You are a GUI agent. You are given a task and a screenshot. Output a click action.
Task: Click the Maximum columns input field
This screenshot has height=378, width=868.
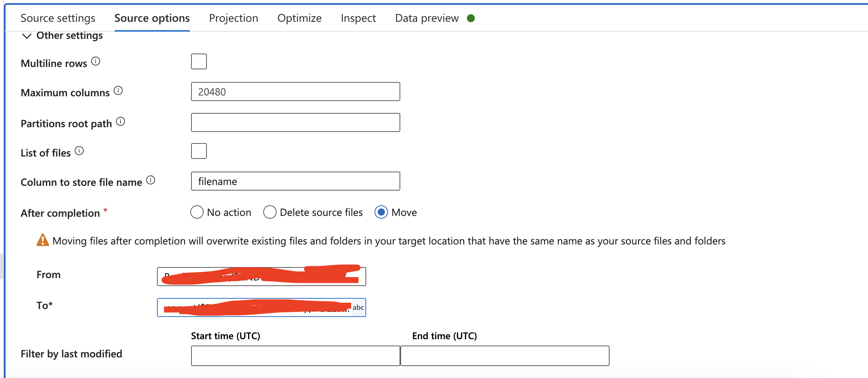coord(296,92)
